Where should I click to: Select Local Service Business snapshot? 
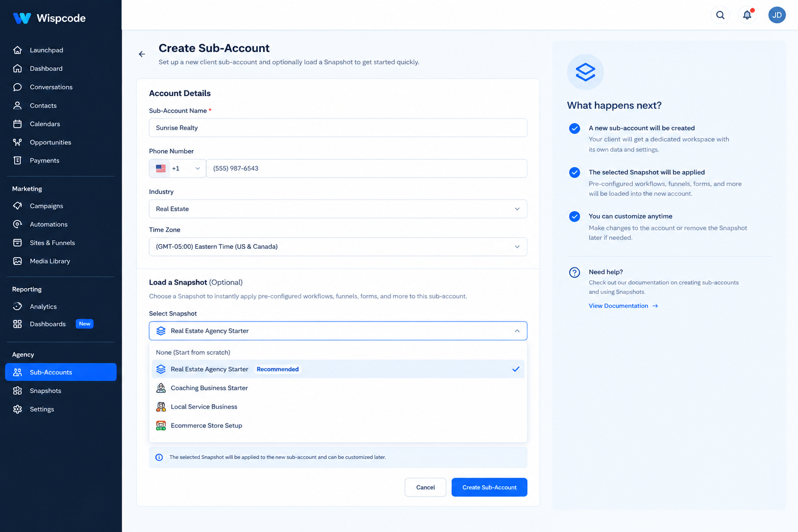click(338, 407)
